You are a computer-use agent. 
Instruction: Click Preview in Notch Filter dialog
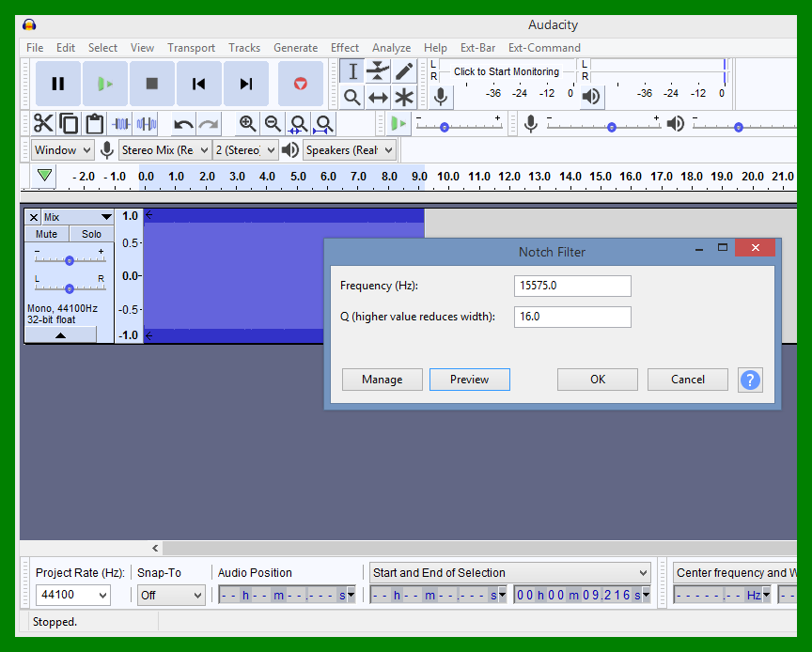point(470,380)
